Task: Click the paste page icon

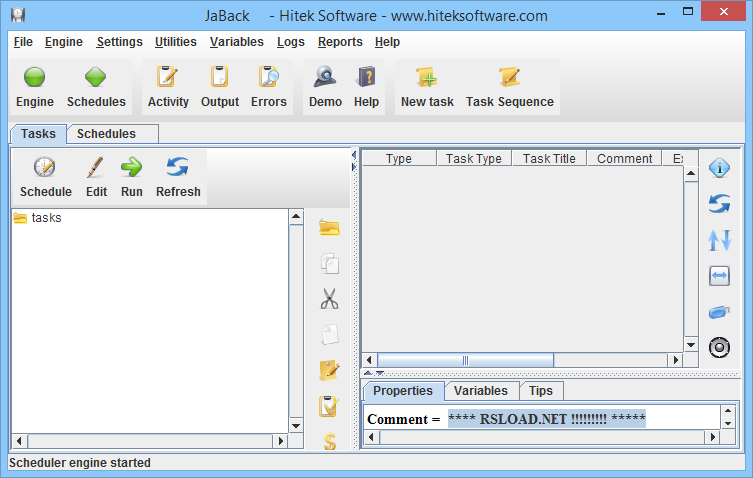Action: coord(329,334)
